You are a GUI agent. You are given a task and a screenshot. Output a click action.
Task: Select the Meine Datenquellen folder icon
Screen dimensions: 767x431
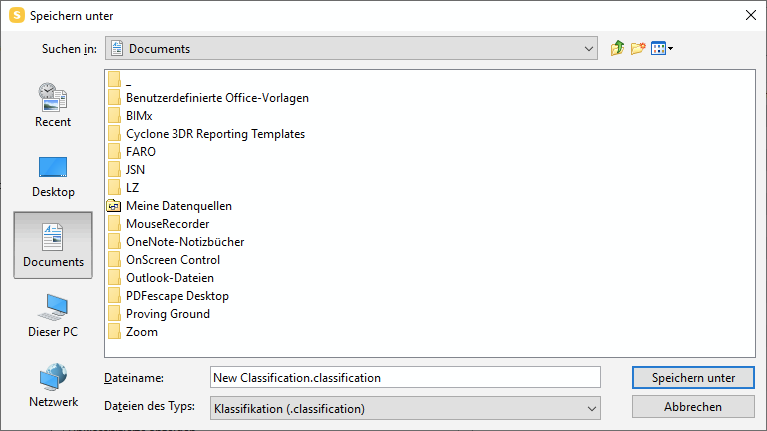click(114, 206)
